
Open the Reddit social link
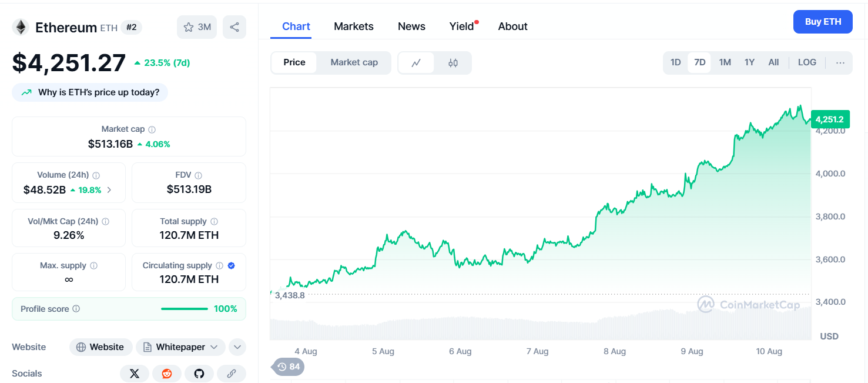point(167,374)
